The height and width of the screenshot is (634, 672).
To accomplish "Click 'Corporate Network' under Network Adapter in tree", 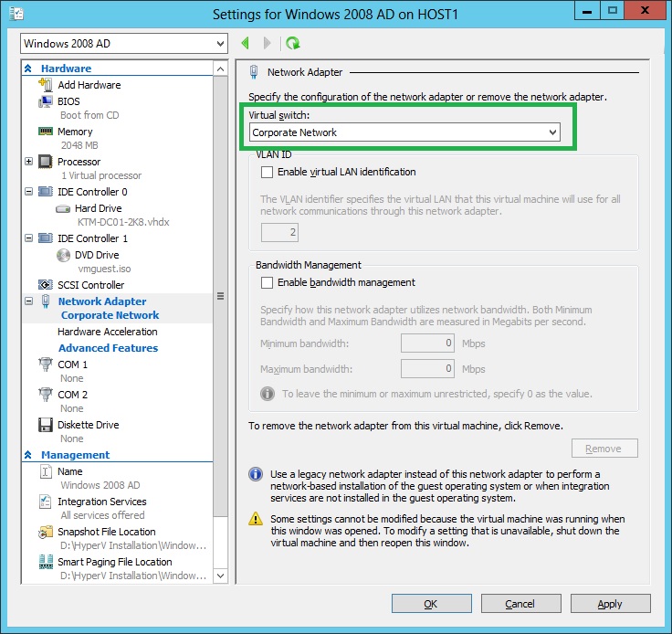I will tap(110, 315).
